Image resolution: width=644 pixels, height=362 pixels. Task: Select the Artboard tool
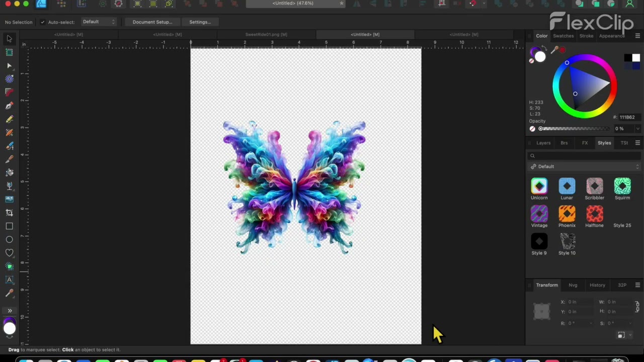point(9,52)
